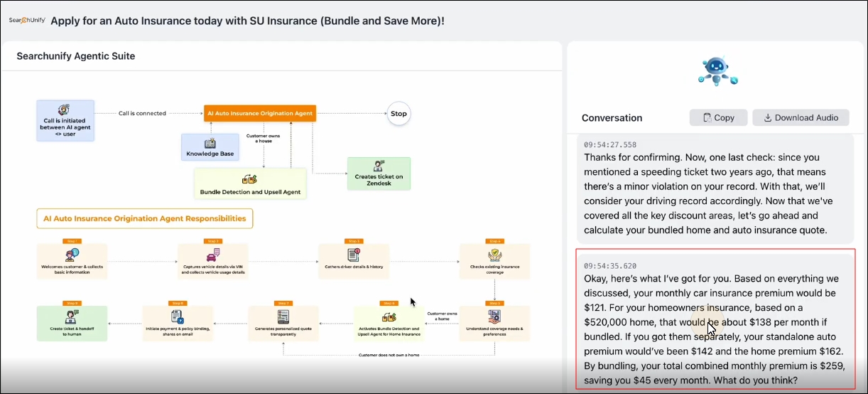
Task: Click the AI Auto Insurance Origination Agent node
Action: 259,113
